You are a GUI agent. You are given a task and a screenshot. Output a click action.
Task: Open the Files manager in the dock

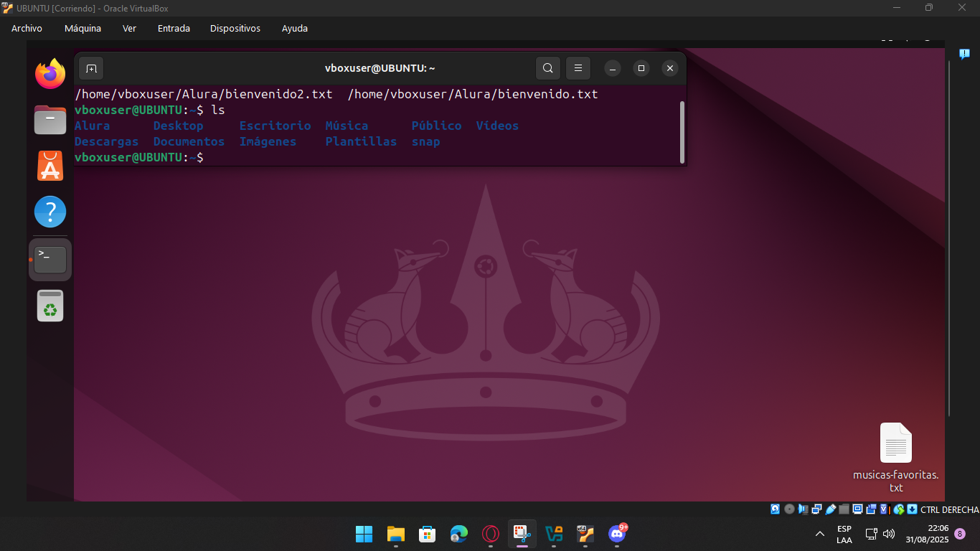tap(50, 120)
